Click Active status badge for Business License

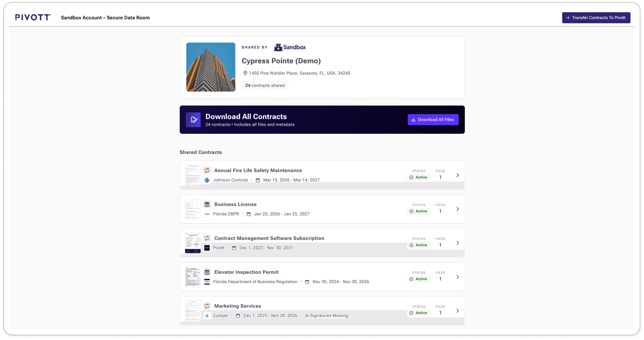(419, 211)
